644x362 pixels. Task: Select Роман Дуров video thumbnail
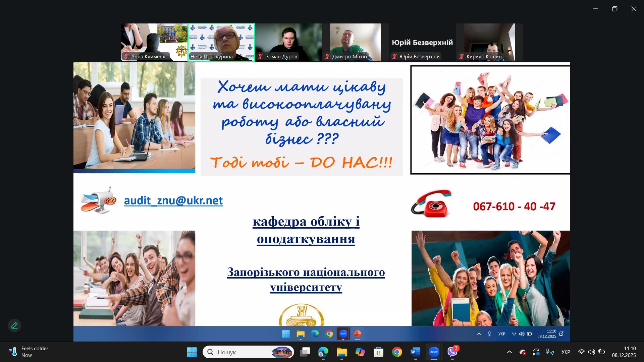pos(288,42)
